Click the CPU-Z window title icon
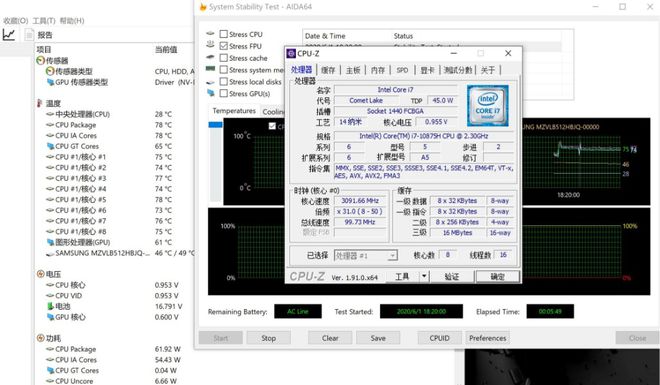The width and height of the screenshot is (660, 385). [291, 53]
